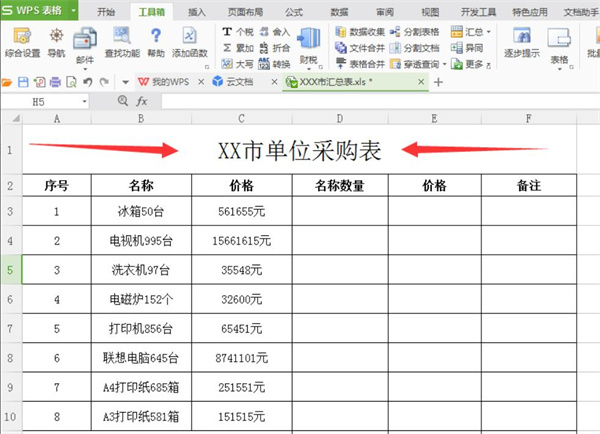Viewport: 600px width, 434px height.
Task: Click the 表格合并 button
Action: click(360, 64)
